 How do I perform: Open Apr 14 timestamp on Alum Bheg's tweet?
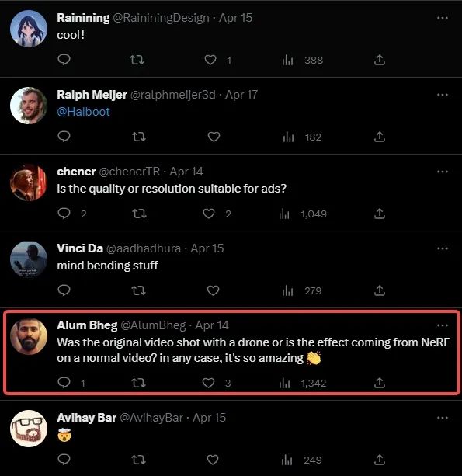pos(212,325)
